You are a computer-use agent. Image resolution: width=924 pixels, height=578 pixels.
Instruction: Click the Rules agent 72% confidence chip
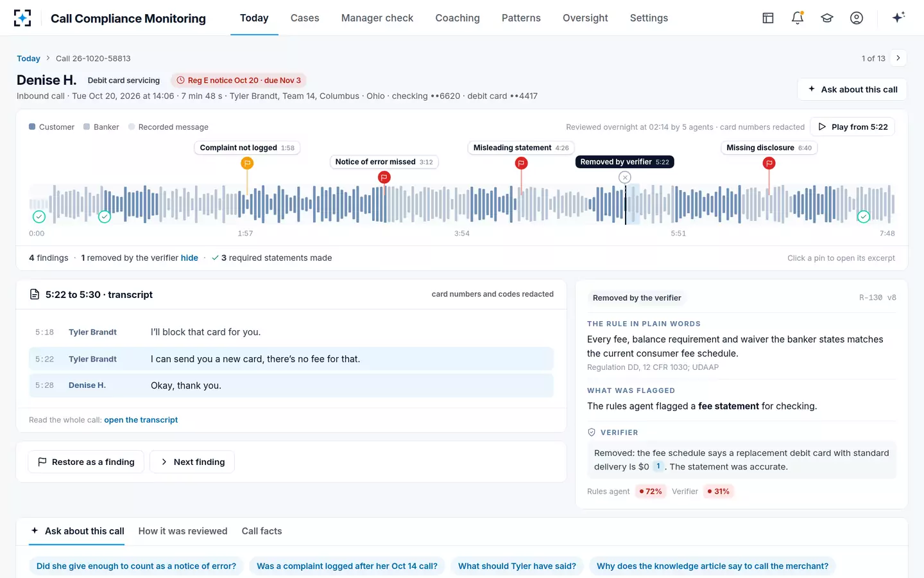coord(651,491)
